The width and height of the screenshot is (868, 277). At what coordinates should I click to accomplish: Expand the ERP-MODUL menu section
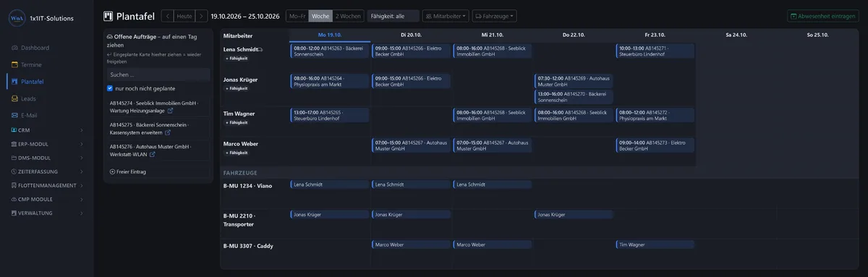pos(47,144)
